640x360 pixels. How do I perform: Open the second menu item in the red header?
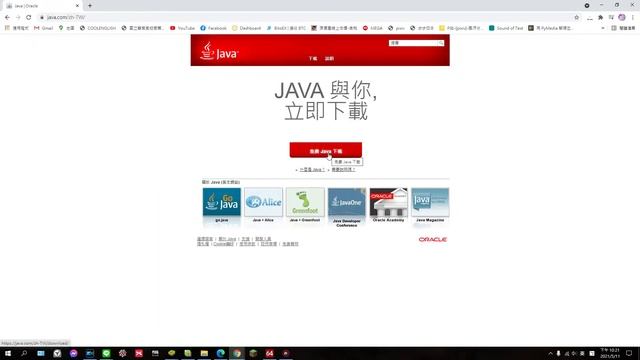(x=329, y=58)
